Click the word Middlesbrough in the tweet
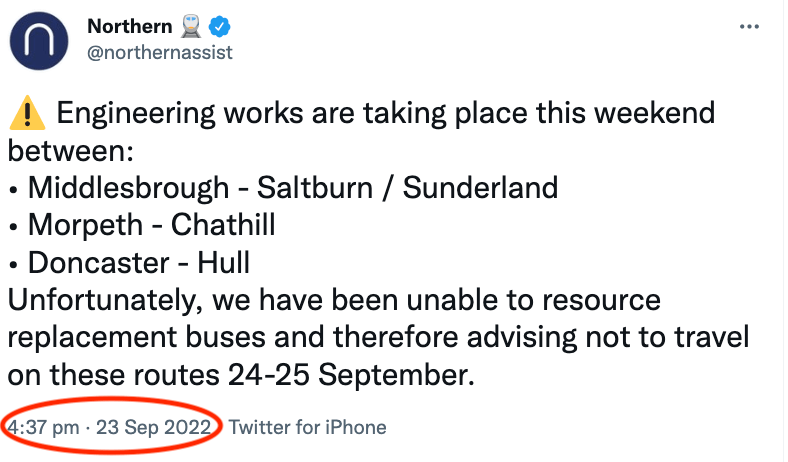The height and width of the screenshot is (462, 788). click(127, 188)
